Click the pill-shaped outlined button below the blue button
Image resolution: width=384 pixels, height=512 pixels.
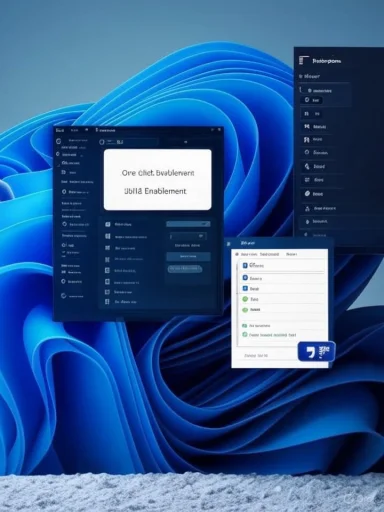[x=185, y=269]
